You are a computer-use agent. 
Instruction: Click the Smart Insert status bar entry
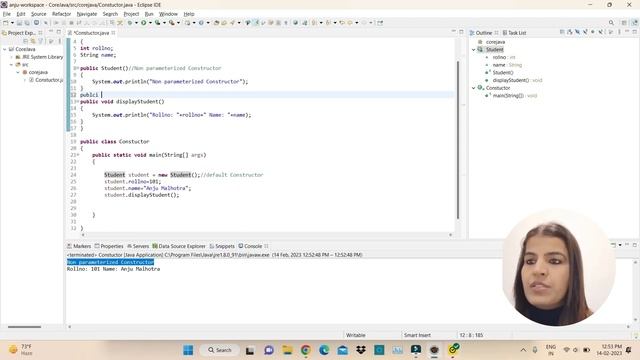[x=417, y=335]
